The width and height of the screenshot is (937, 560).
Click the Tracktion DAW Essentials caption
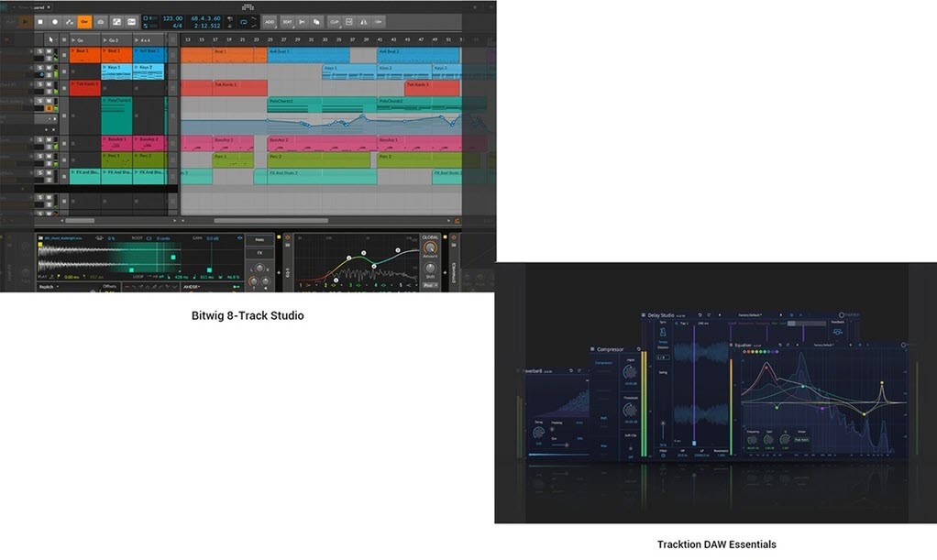(x=716, y=544)
